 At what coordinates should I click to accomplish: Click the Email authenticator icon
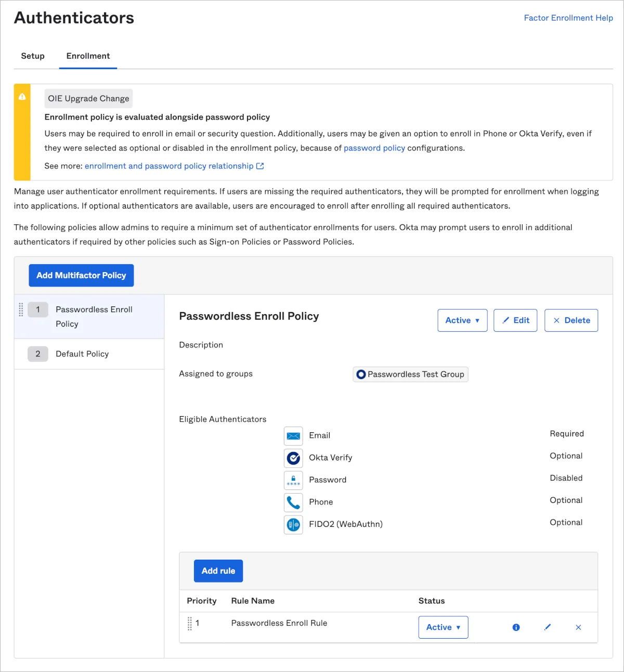(293, 436)
